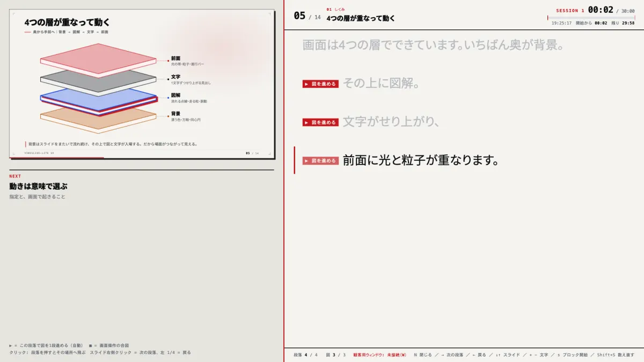Click the remaining time '残り 29:58'
644x362 pixels.
[x=623, y=23]
